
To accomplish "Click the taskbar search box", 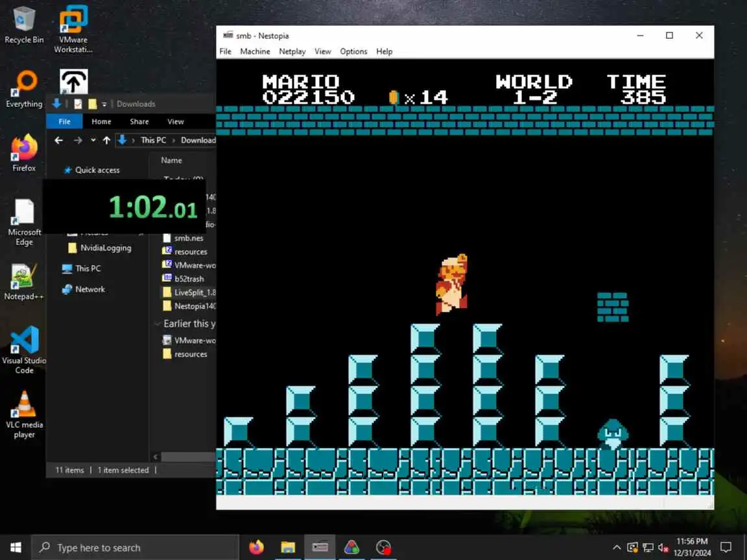I will click(x=136, y=548).
